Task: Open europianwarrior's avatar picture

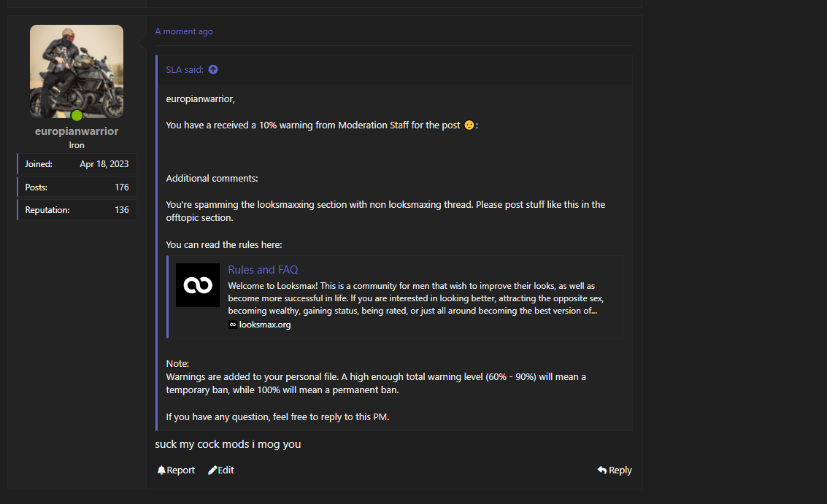Action: [x=77, y=71]
